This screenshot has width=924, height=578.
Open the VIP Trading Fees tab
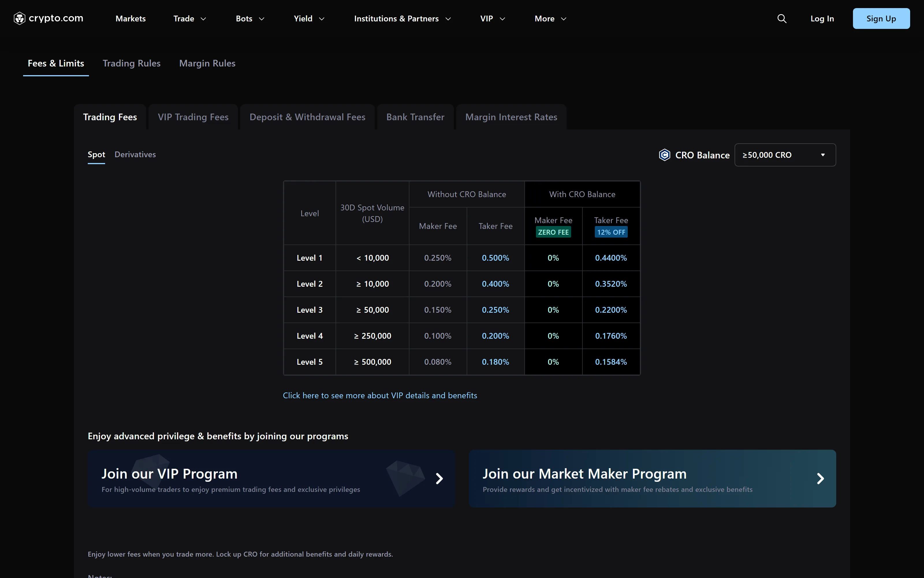[193, 117]
